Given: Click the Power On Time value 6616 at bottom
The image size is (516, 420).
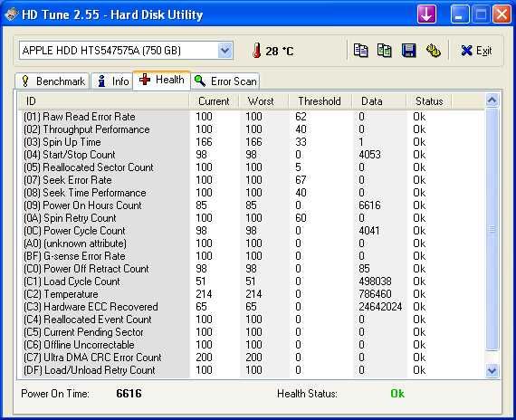Looking at the screenshot, I should [129, 394].
